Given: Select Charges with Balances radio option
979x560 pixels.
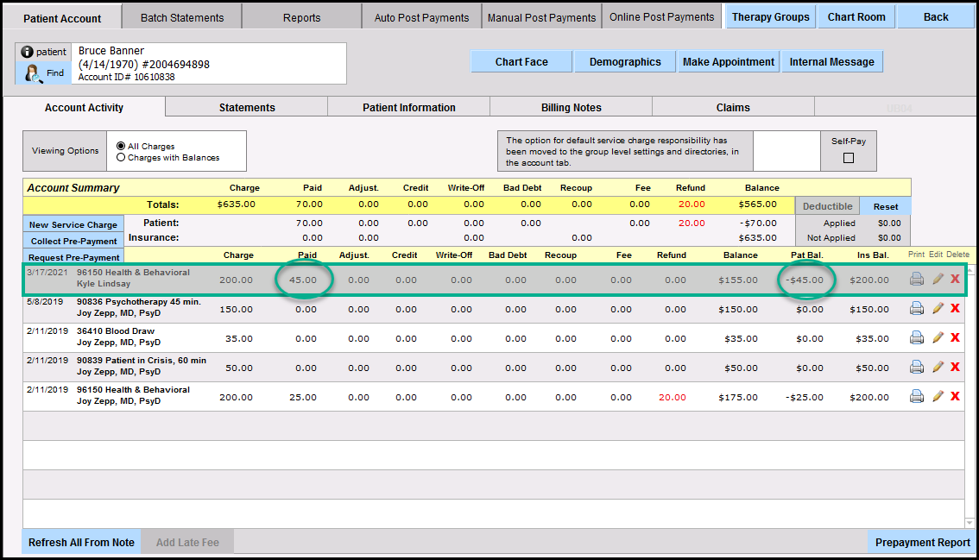Looking at the screenshot, I should coord(121,158).
